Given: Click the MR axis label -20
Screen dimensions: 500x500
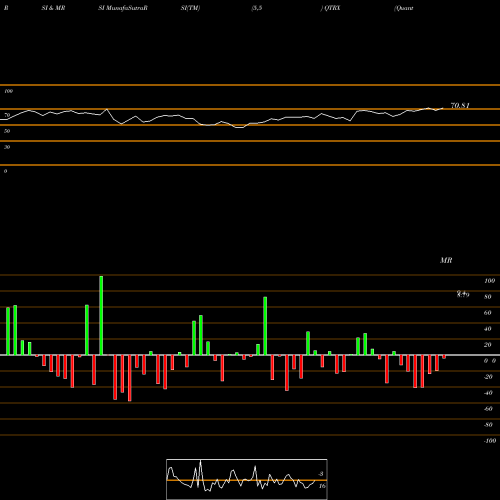Looking at the screenshot, I should (x=488, y=377).
